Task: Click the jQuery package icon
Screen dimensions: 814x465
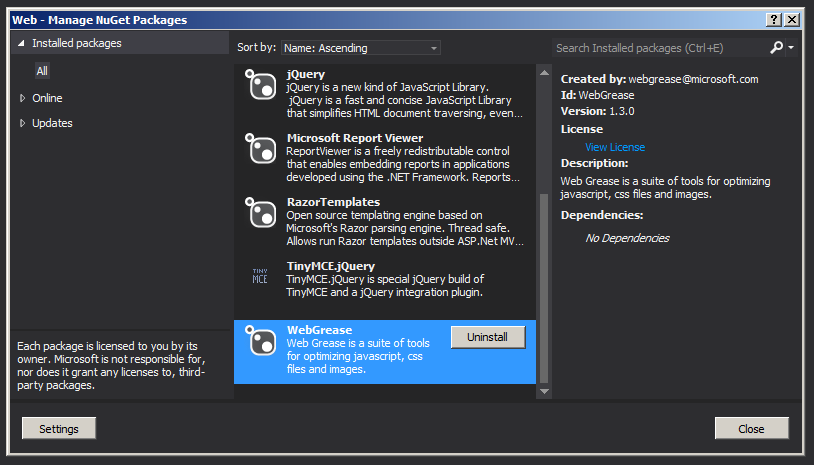Action: [x=261, y=85]
